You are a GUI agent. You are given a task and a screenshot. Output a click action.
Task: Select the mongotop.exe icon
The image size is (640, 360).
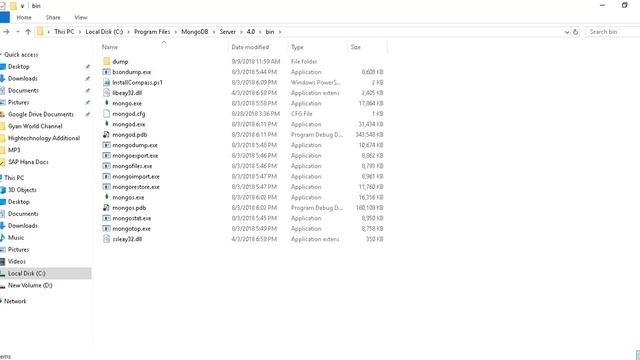click(107, 229)
